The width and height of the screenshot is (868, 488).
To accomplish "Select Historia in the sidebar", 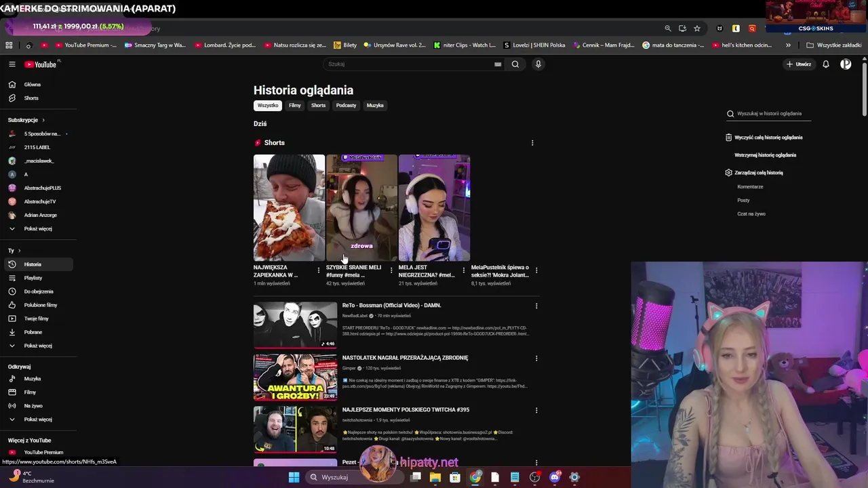I will (x=38, y=264).
